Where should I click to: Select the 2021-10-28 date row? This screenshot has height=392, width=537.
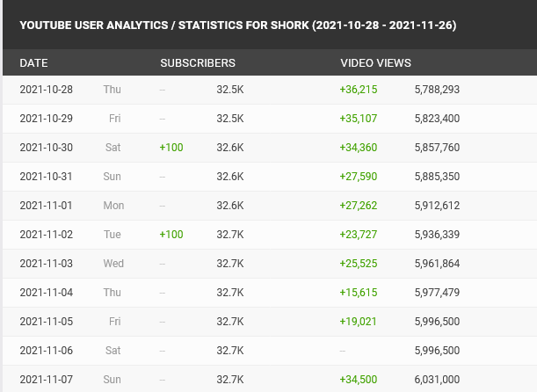(46, 90)
